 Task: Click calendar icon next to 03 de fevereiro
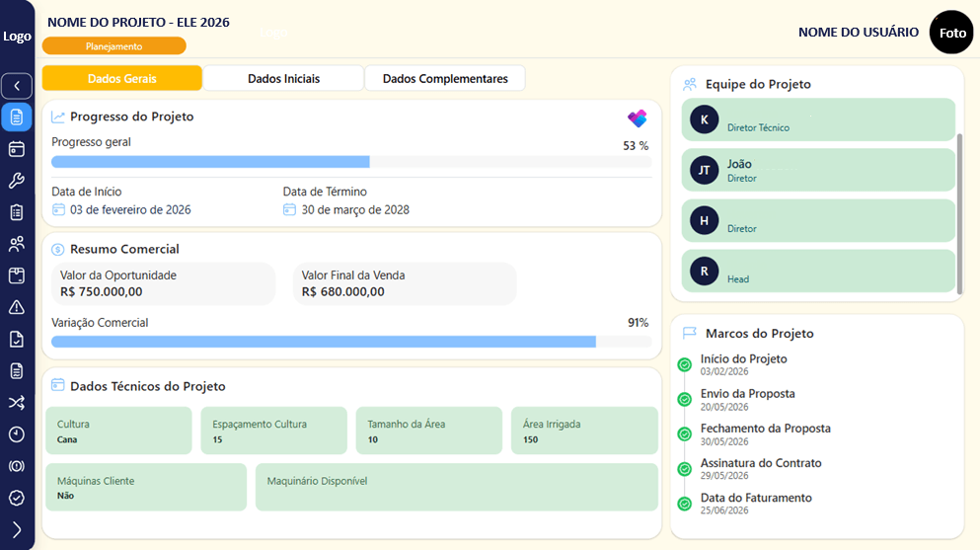click(58, 210)
